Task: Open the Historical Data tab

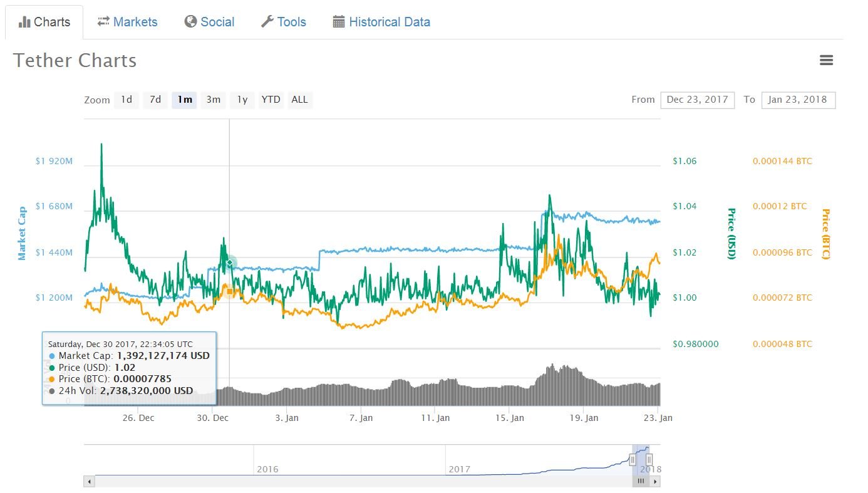Action: coord(381,22)
